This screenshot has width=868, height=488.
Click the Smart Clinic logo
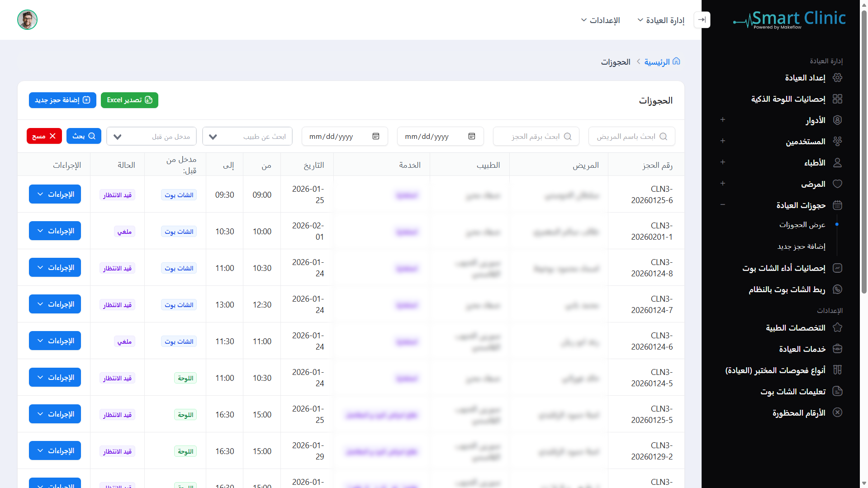pyautogui.click(x=789, y=20)
